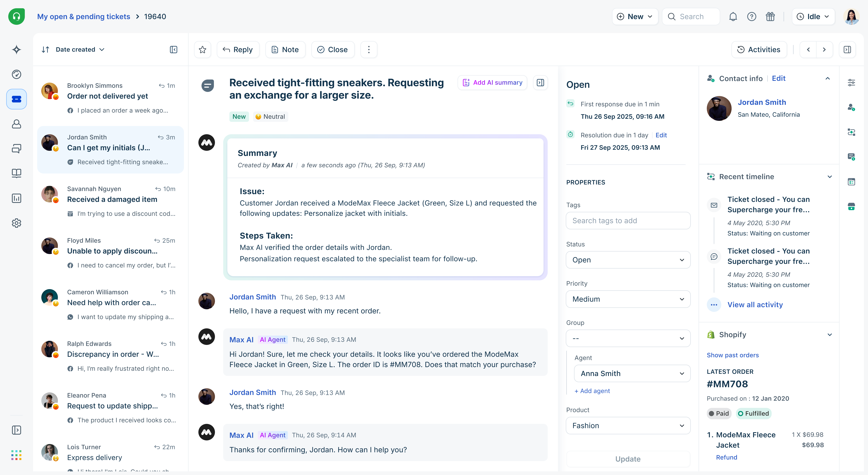Open the Shopify store icon in the right rail

(x=851, y=206)
